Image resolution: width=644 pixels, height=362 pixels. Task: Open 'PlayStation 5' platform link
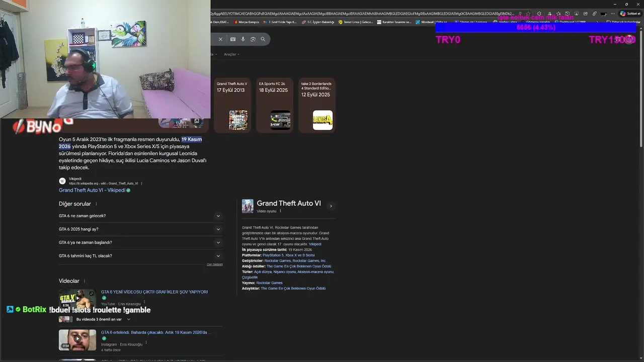[273, 255]
